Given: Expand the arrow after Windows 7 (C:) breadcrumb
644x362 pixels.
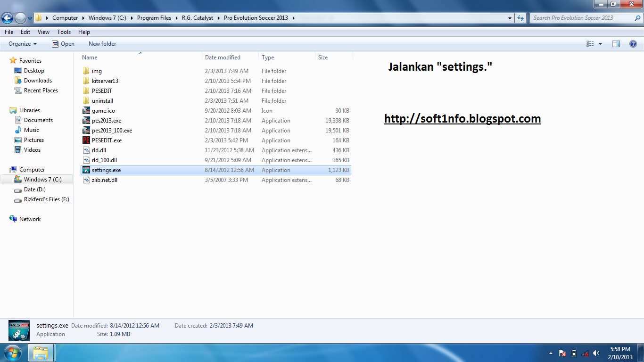Looking at the screenshot, I should coord(132,18).
